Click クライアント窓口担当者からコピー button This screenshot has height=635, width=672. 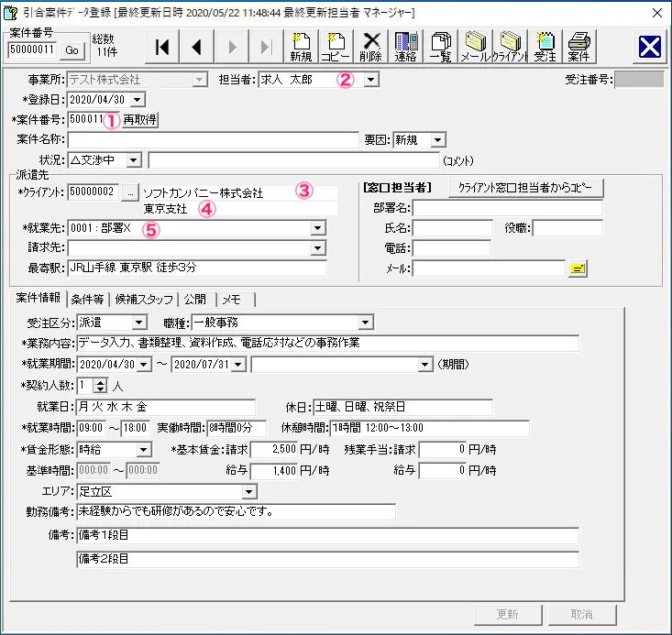[525, 188]
